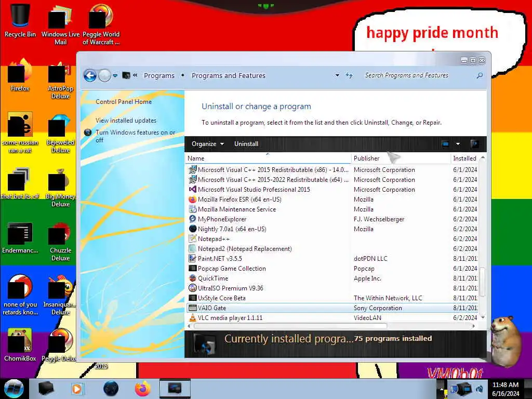Select Popcap Game Collection icon
This screenshot has height=399, width=532.
(x=192, y=268)
